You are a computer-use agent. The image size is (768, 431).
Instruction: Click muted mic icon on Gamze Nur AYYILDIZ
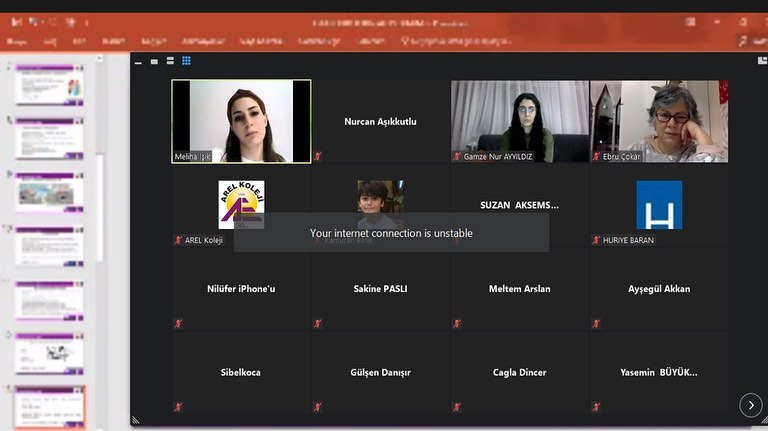(457, 157)
